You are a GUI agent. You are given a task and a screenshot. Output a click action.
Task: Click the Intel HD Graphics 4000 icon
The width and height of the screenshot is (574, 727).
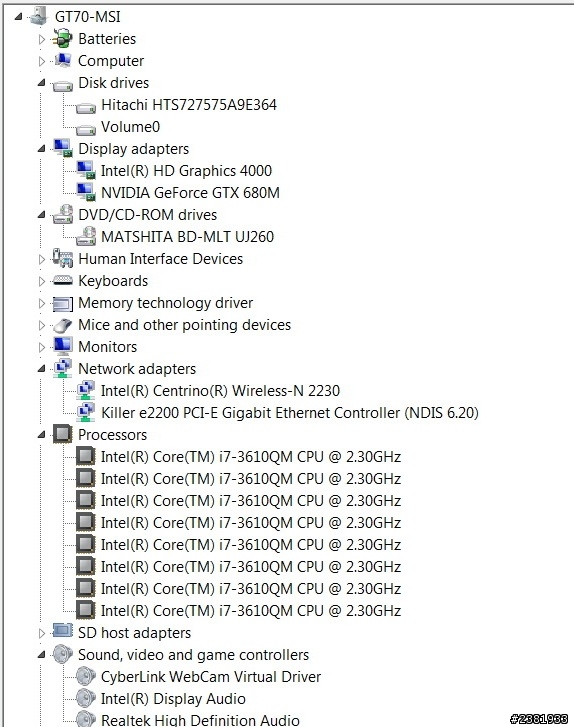pos(85,170)
